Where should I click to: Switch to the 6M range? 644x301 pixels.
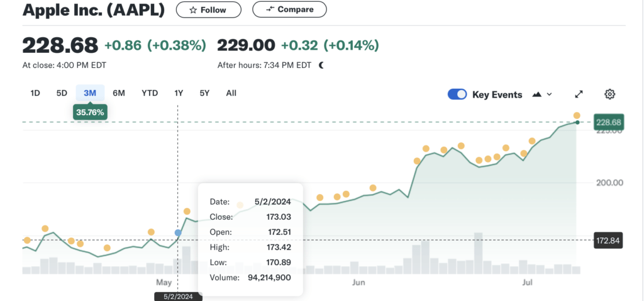click(x=119, y=93)
